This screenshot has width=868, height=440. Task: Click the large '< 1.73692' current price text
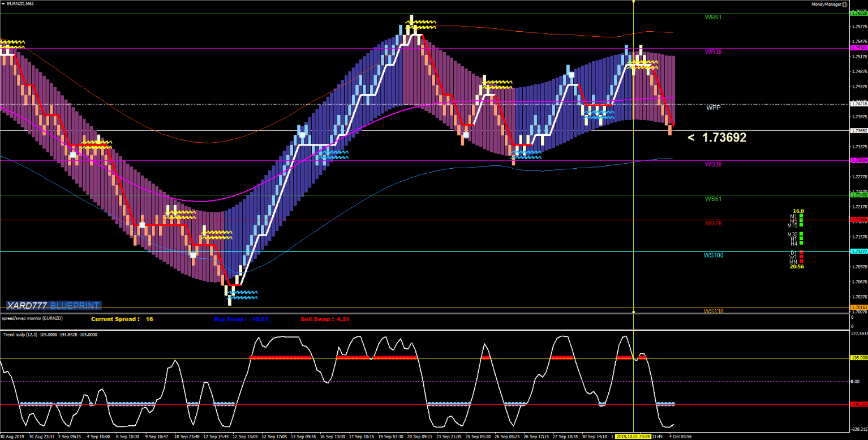(717, 138)
